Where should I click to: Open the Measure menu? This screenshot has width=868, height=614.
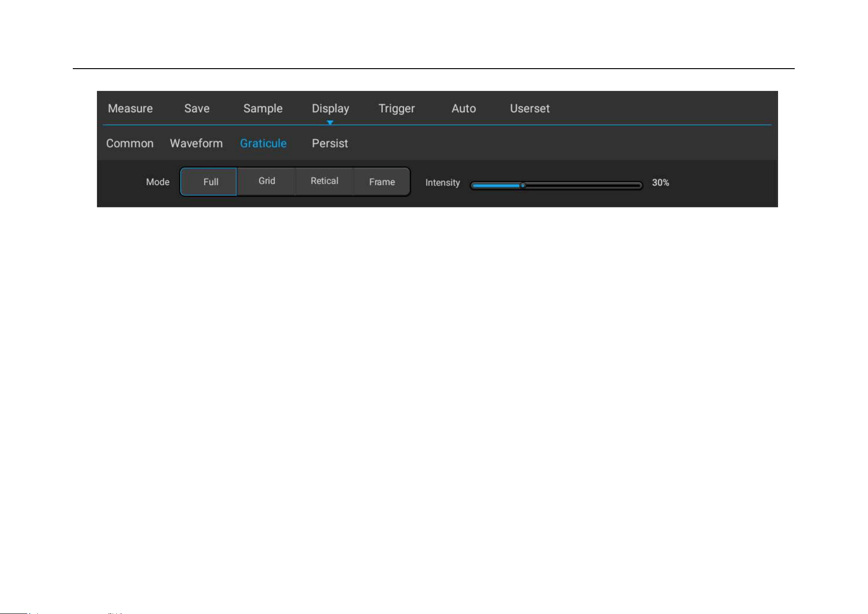click(x=130, y=109)
